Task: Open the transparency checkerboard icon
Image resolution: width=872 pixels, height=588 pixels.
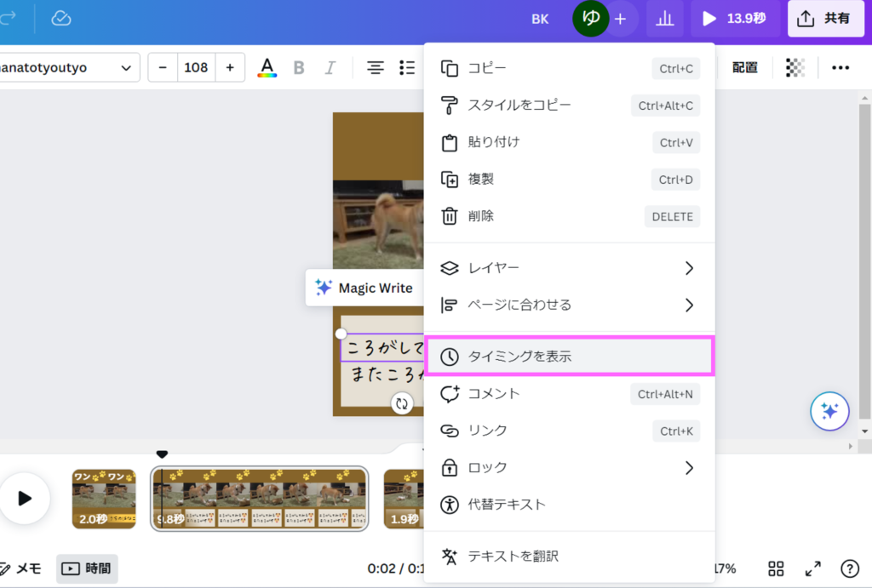Action: (795, 67)
